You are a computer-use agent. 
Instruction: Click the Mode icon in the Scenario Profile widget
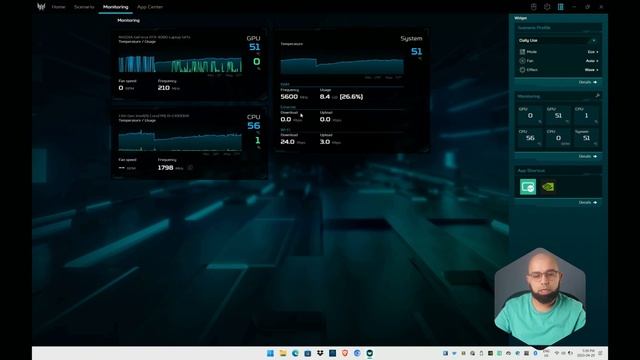522,52
